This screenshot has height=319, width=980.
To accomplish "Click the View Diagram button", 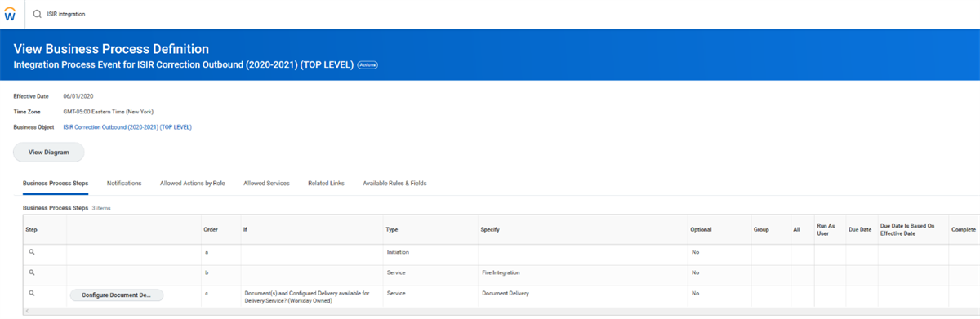I will 48,152.
